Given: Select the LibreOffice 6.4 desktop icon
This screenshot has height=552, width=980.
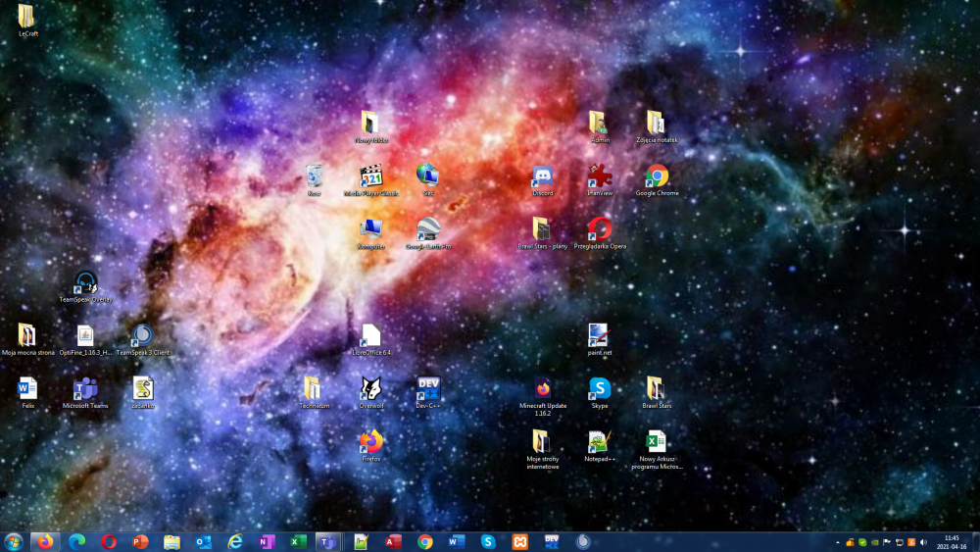Looking at the screenshot, I should click(x=371, y=336).
